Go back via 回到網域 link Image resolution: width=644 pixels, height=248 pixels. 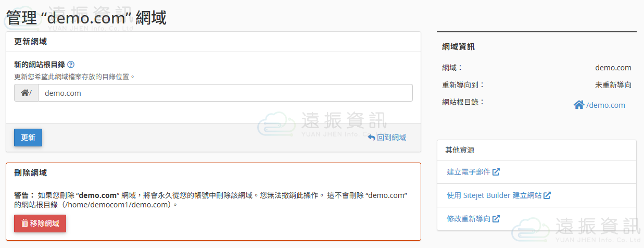point(391,138)
